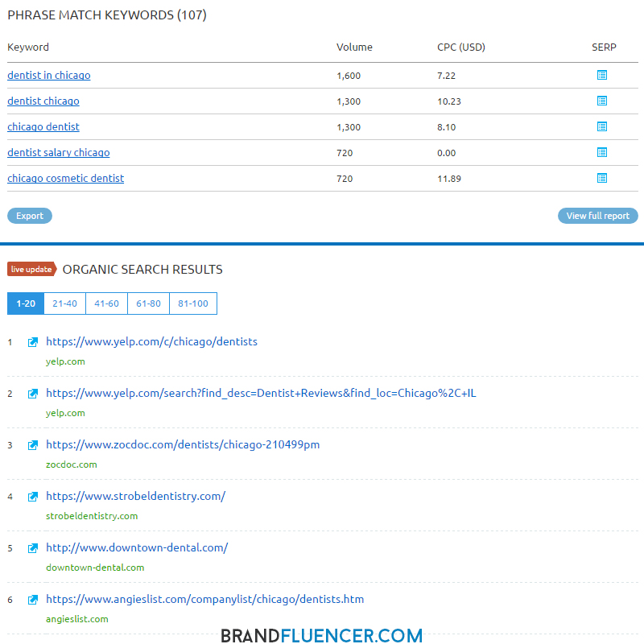Screen dimensions: 644x644
Task: Click the live update badge
Action: tap(31, 270)
